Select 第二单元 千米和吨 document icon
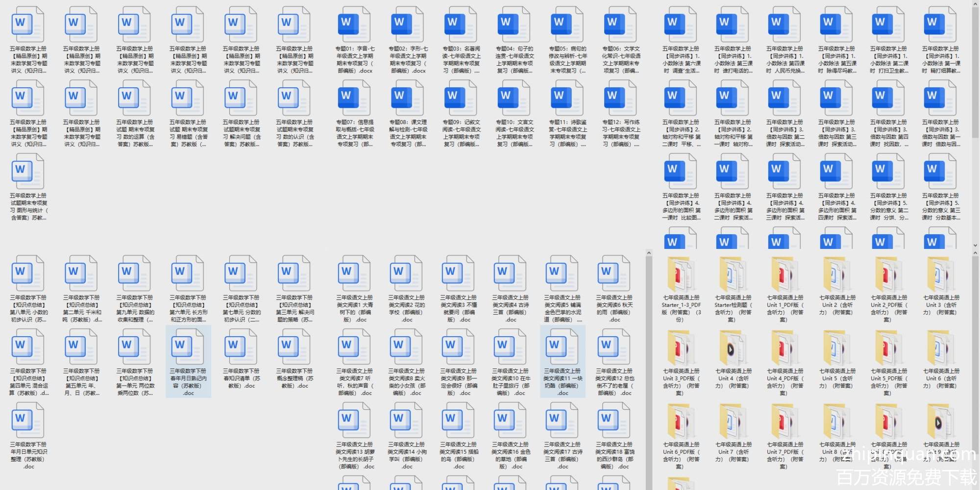 point(82,273)
